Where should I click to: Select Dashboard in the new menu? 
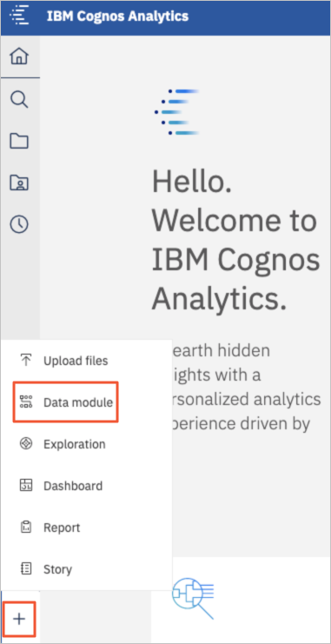86,486
